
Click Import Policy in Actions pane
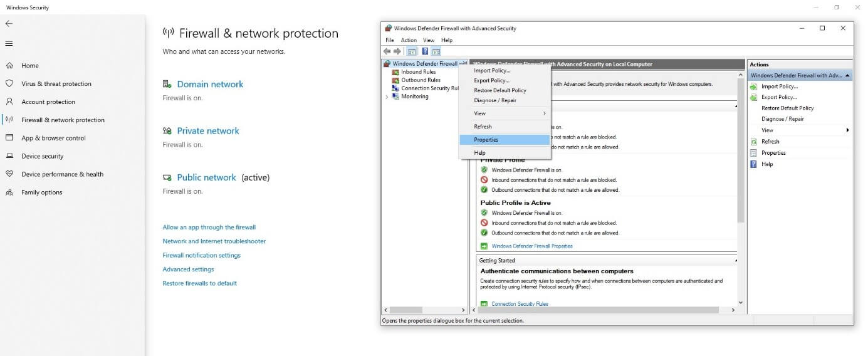[x=779, y=86]
